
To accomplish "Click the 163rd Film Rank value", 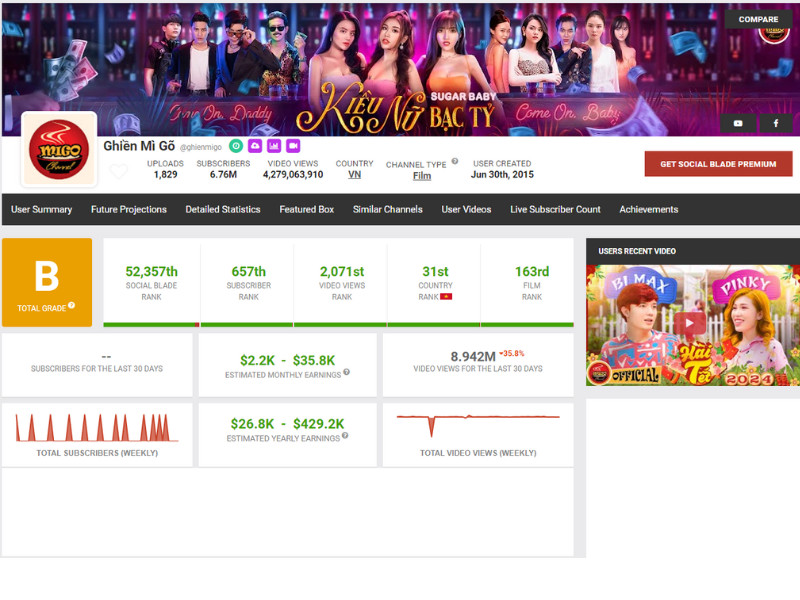I will click(532, 271).
